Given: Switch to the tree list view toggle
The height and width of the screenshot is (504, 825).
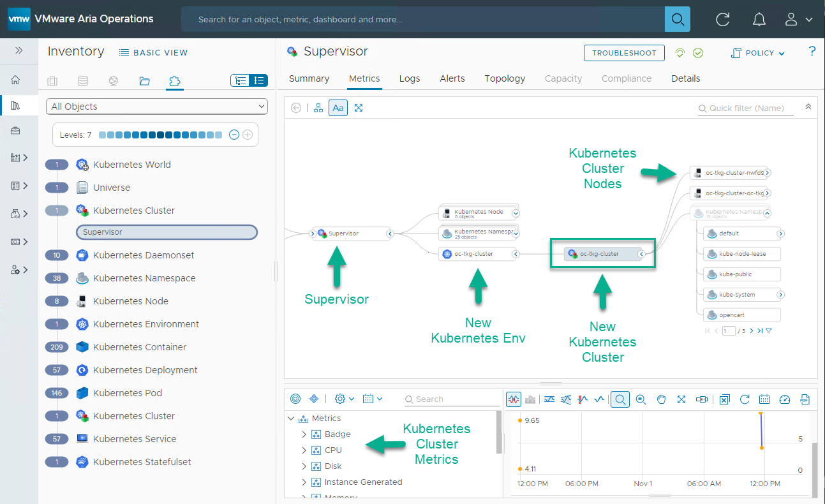Looking at the screenshot, I should (241, 81).
